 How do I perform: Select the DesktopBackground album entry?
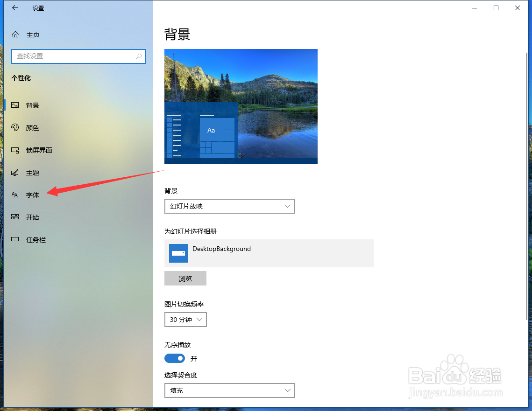click(269, 253)
